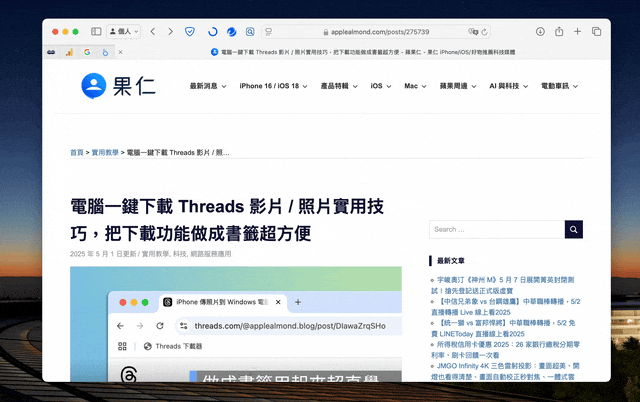Click the address bar URL
The image size is (640, 402).
(x=380, y=32)
